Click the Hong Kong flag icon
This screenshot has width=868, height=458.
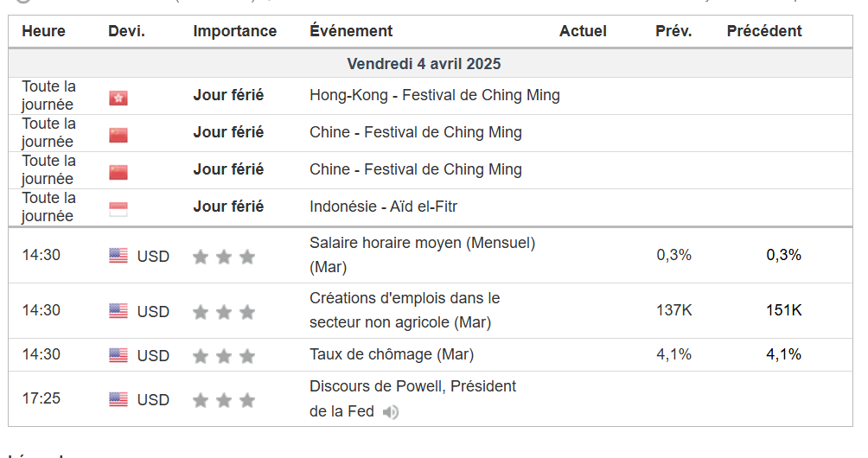(x=118, y=98)
